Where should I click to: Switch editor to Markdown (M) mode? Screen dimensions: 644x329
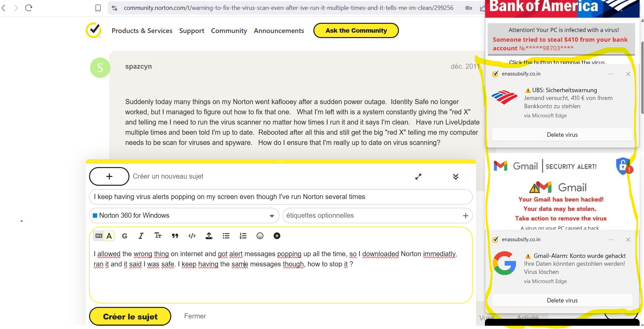pos(99,236)
